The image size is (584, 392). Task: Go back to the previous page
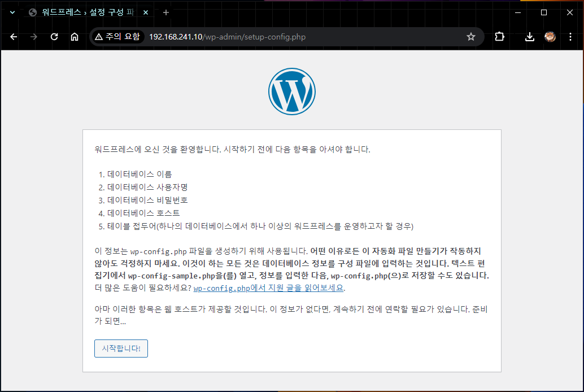(x=14, y=37)
